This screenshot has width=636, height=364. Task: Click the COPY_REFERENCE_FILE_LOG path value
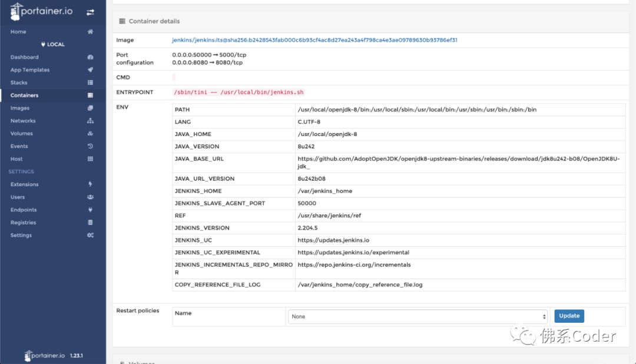coord(360,285)
